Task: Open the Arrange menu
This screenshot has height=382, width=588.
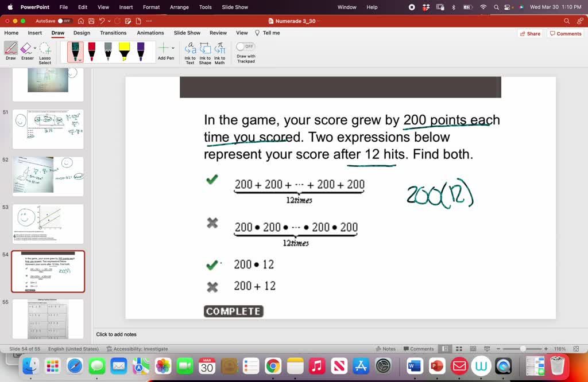Action: click(x=179, y=7)
